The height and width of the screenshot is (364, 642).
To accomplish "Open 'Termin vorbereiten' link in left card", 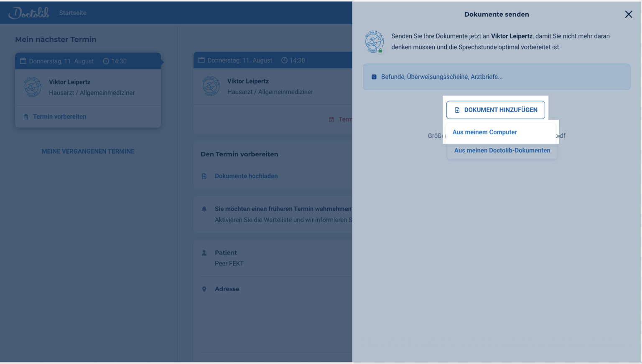I will [x=59, y=117].
